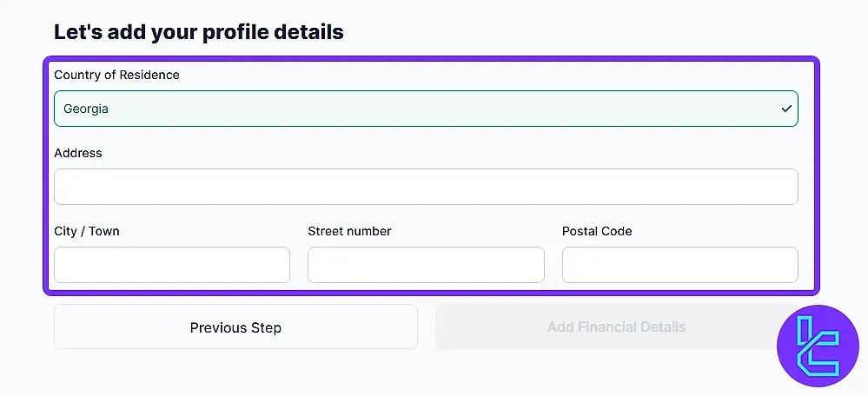Click the Street number input field
This screenshot has height=396, width=868.
426,265
